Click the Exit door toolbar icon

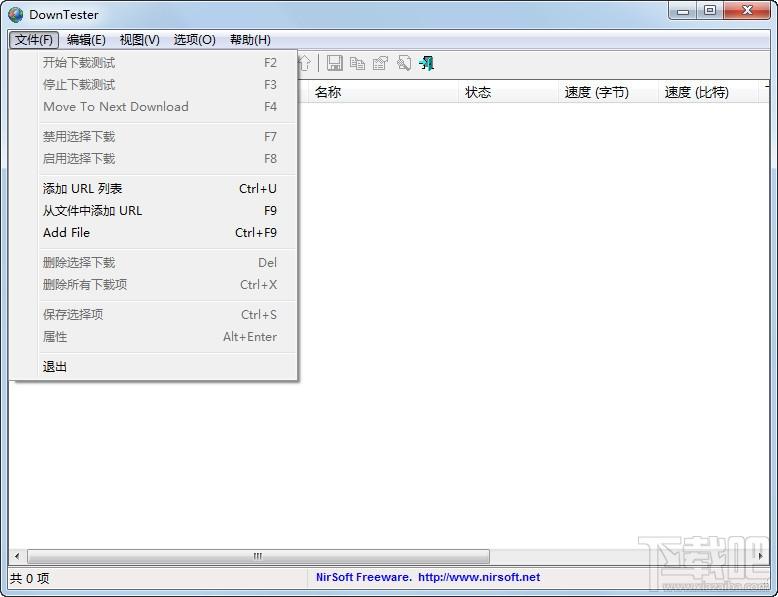click(427, 63)
